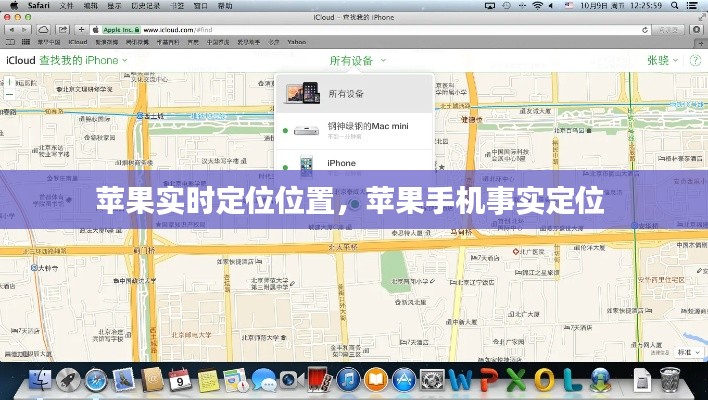Screen dimensions: 708x400
Task: Open the 文件 menu in menu bar
Action: 68,5
